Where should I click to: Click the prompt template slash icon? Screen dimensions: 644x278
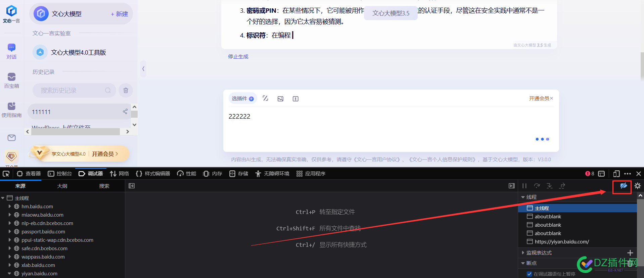(x=265, y=98)
